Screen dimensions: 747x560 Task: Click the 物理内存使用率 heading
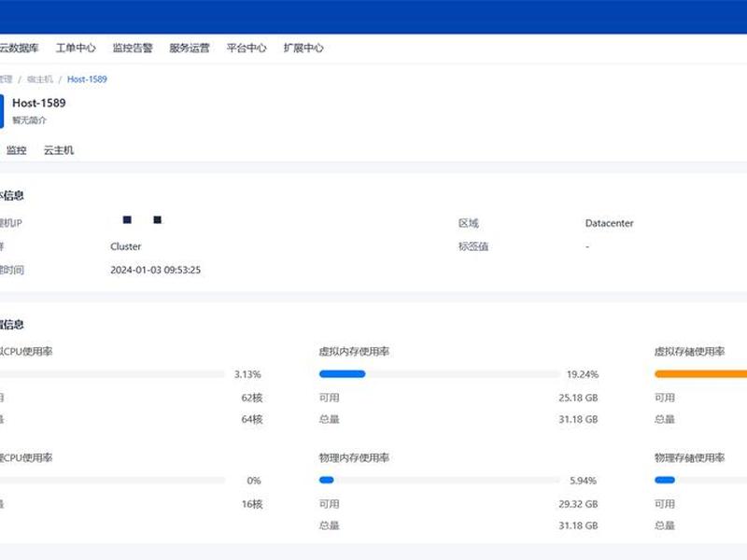point(354,458)
